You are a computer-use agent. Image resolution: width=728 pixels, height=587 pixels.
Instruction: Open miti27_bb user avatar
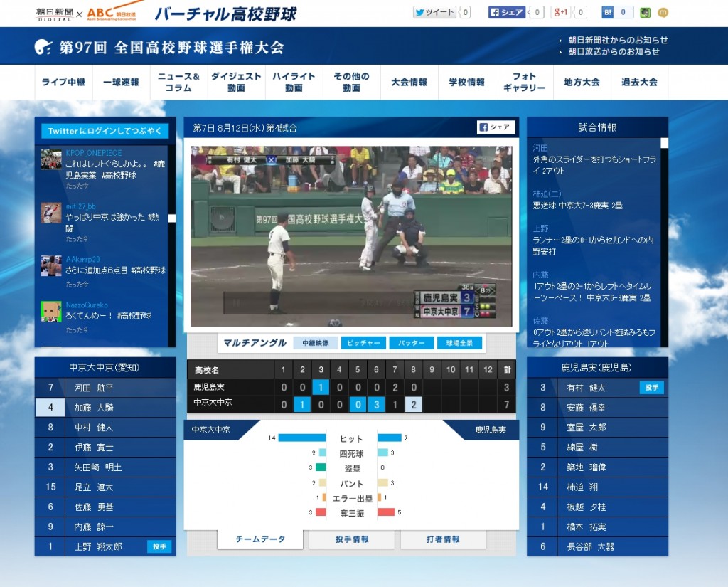pos(51,213)
